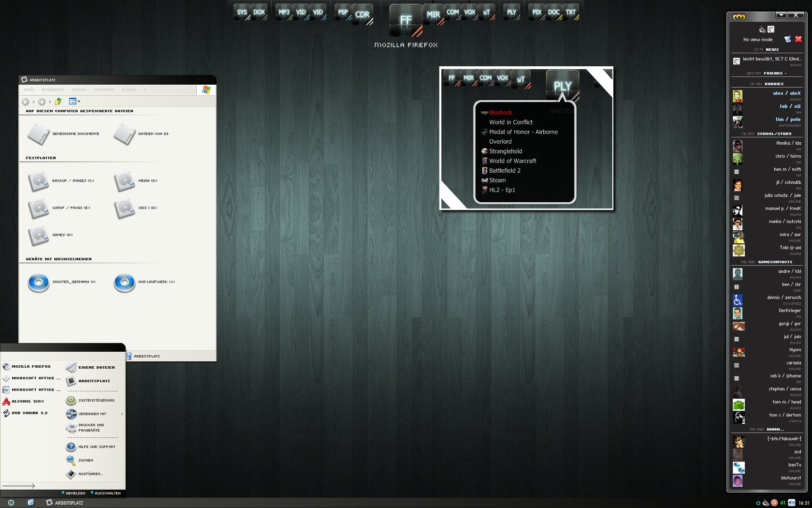The height and width of the screenshot is (508, 812).
Task: Click the round start button on taskbar
Action: (11, 503)
